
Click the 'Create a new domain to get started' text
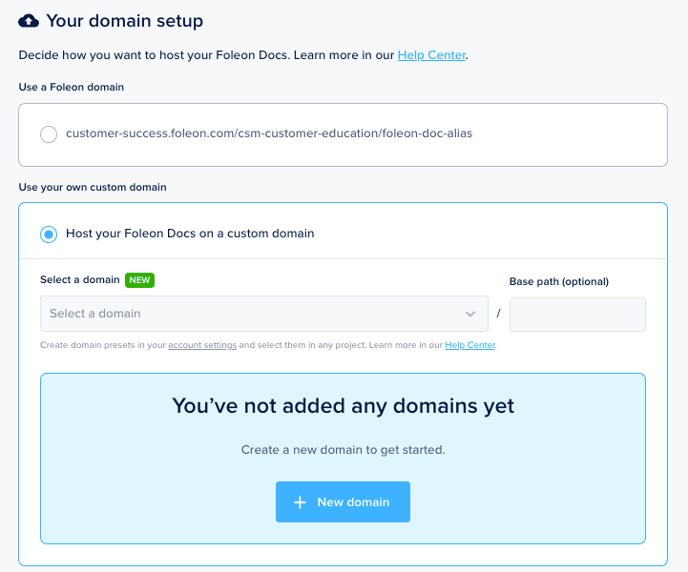coord(343,450)
